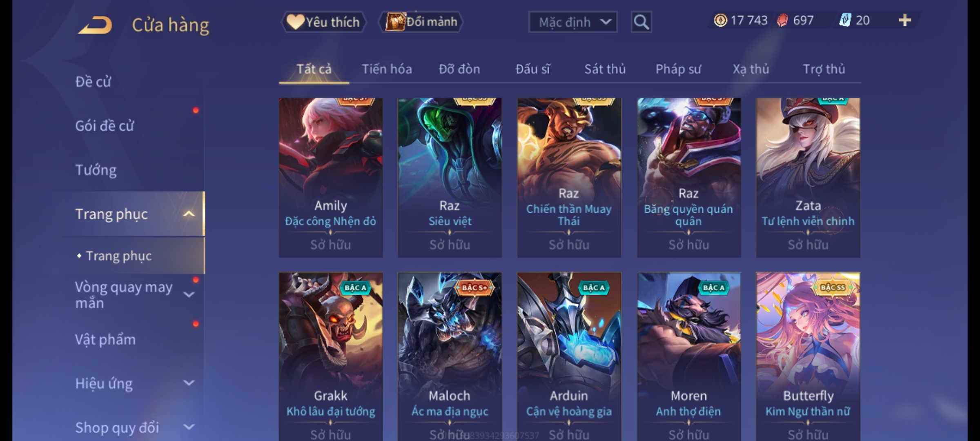Tap the gold coin balance icon
This screenshot has height=441, width=980.
(720, 20)
